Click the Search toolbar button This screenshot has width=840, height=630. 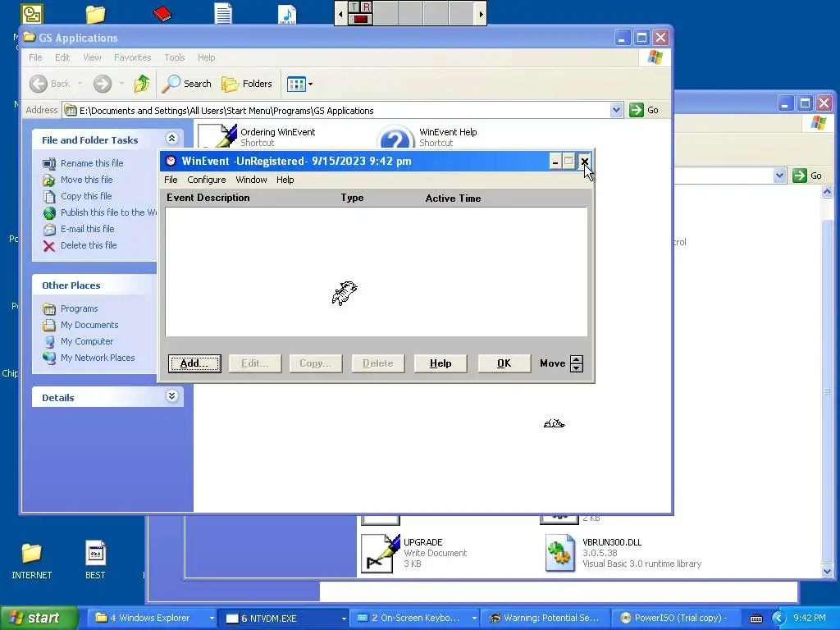point(187,84)
